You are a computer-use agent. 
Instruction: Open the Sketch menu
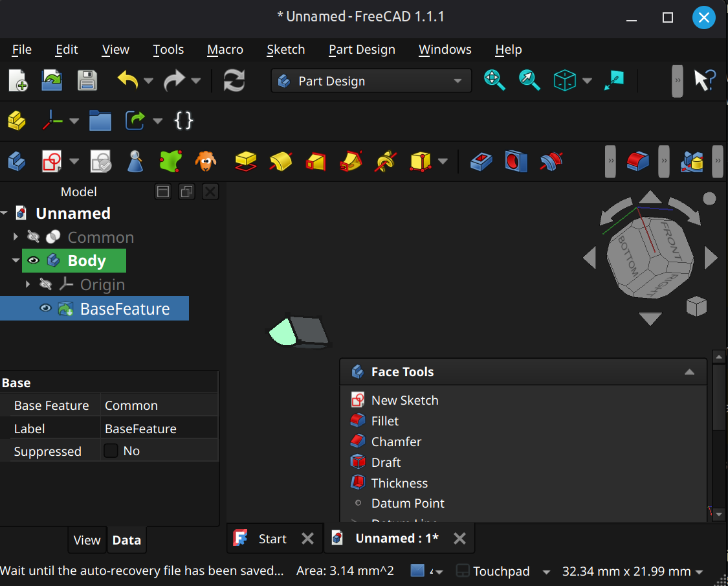click(285, 49)
